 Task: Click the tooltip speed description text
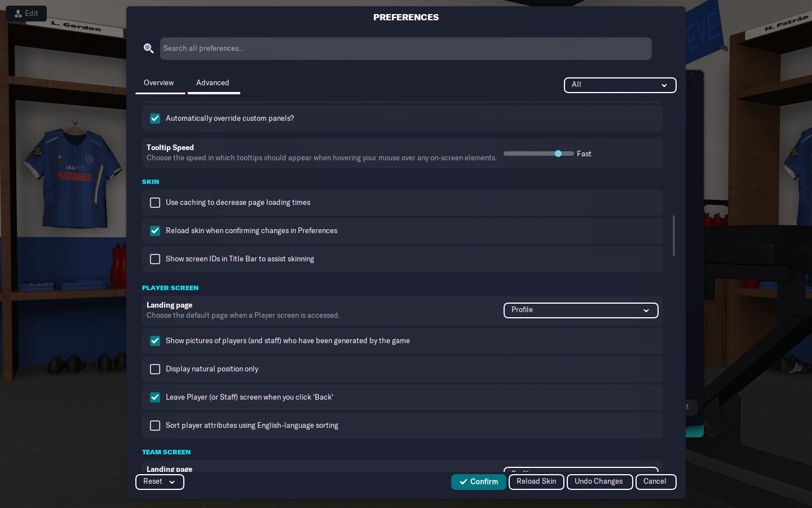point(322,158)
